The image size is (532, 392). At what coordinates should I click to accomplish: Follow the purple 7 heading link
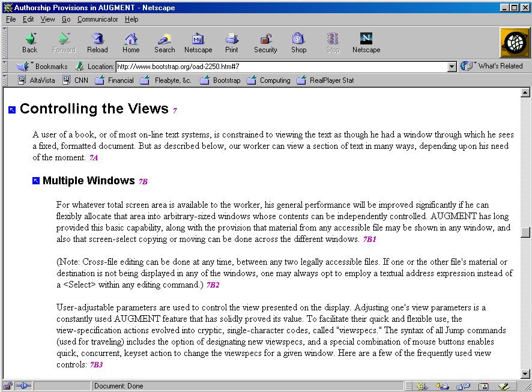[x=175, y=110]
